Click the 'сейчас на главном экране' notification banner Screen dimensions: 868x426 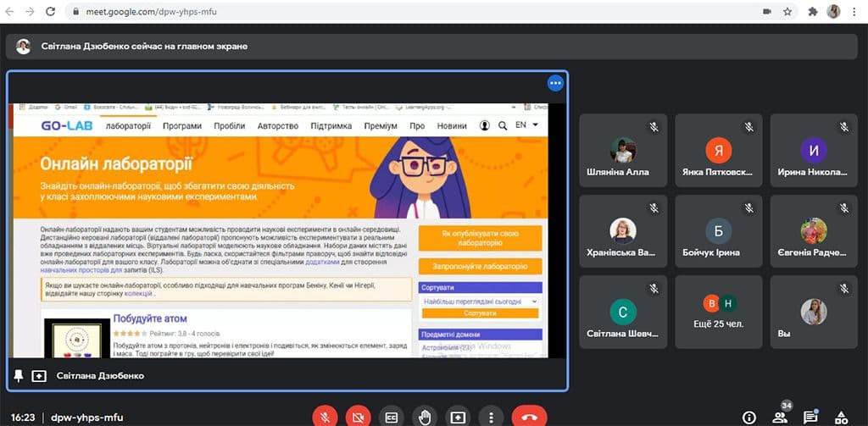tap(431, 47)
